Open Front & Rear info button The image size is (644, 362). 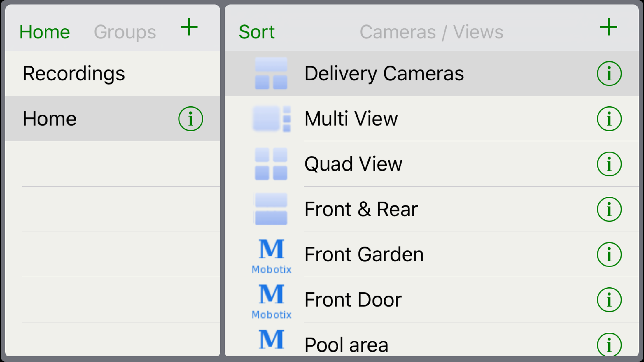[609, 209]
